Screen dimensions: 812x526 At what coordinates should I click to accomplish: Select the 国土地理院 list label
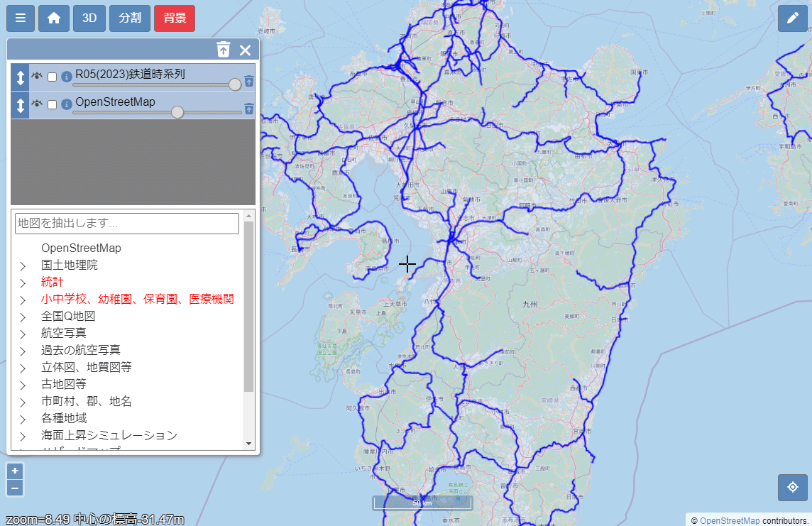[x=70, y=265]
